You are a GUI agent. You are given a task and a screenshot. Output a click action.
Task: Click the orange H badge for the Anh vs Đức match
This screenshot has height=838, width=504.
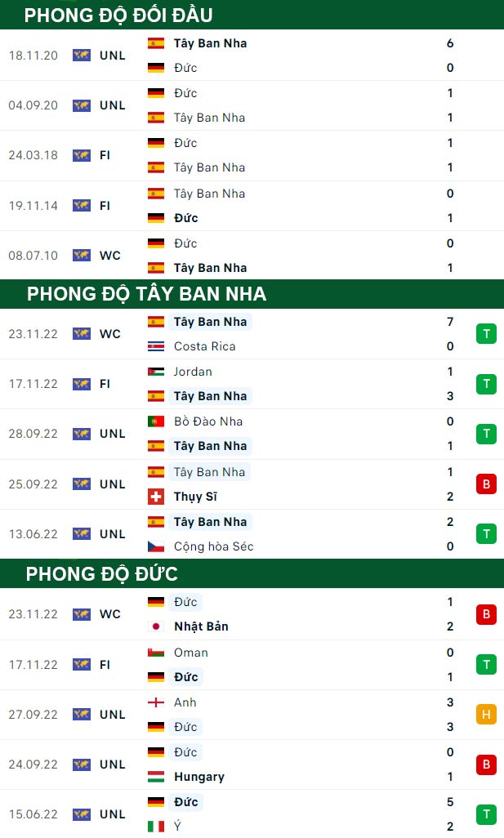486,715
